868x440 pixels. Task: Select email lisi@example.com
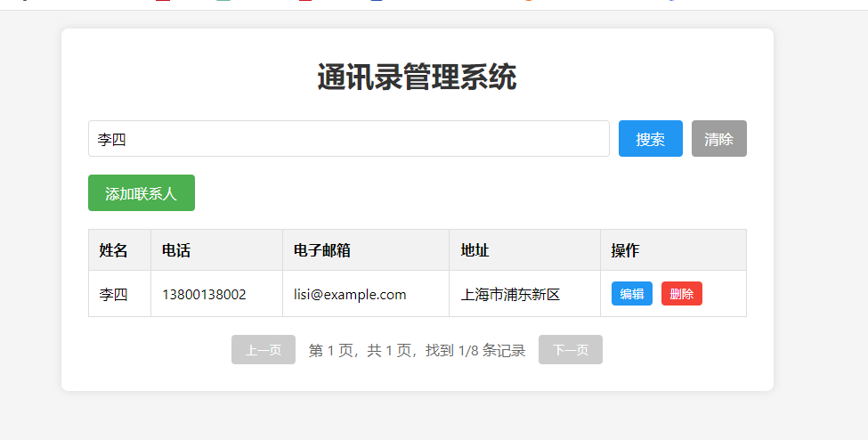350,294
